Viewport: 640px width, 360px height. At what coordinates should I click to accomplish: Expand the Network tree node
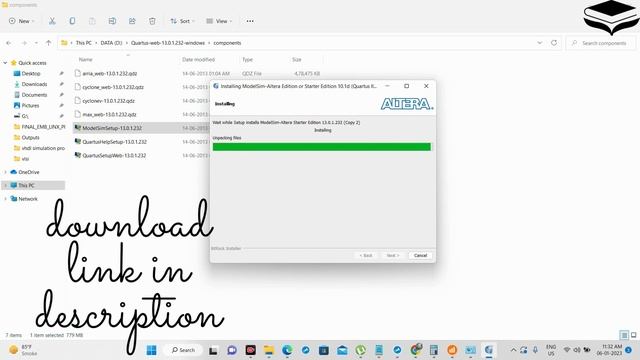(x=5, y=199)
